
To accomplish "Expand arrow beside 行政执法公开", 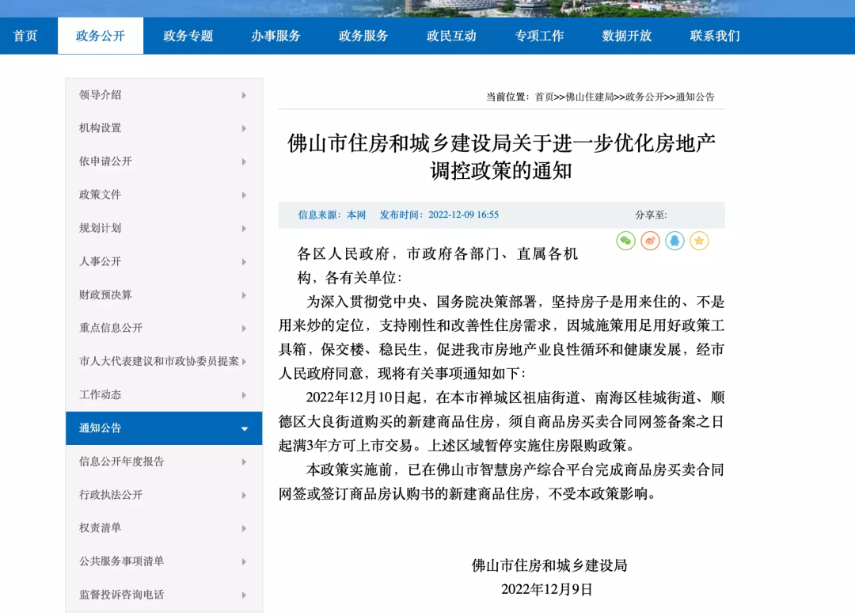I will click(x=244, y=495).
